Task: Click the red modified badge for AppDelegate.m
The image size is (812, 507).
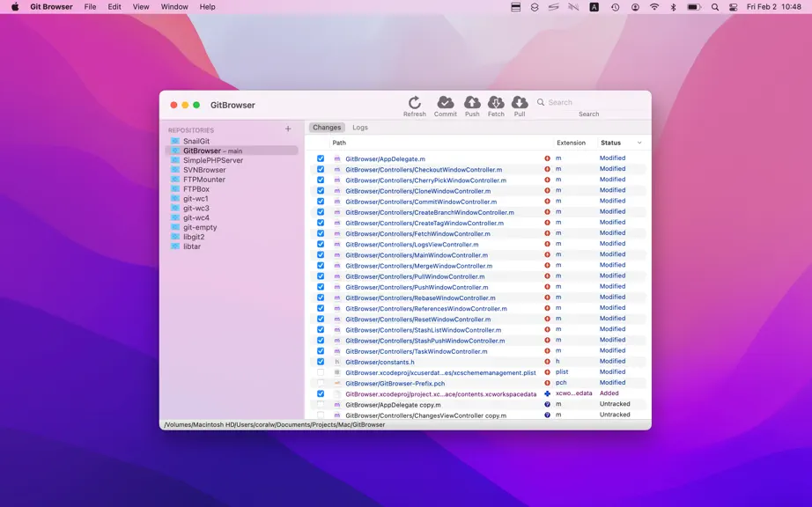Action: coord(547,158)
